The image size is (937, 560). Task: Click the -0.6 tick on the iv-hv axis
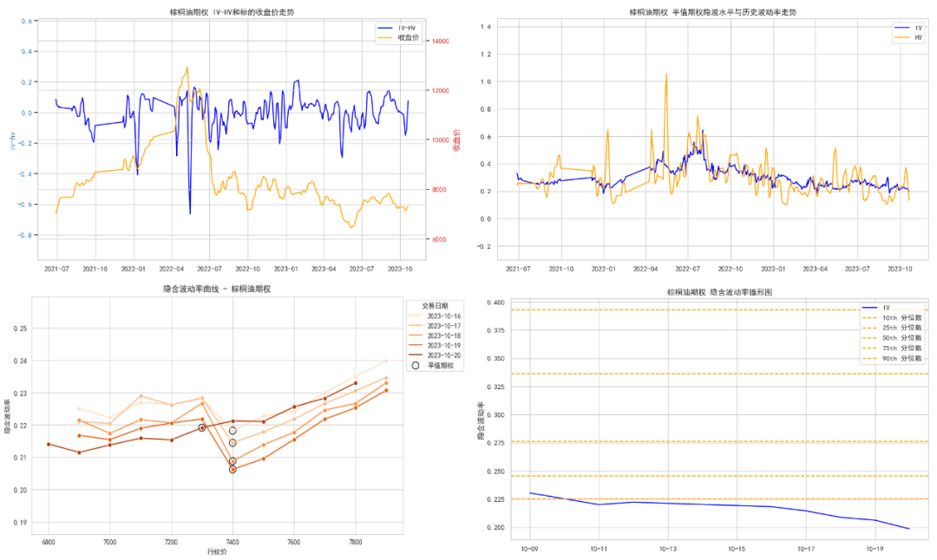[25, 205]
